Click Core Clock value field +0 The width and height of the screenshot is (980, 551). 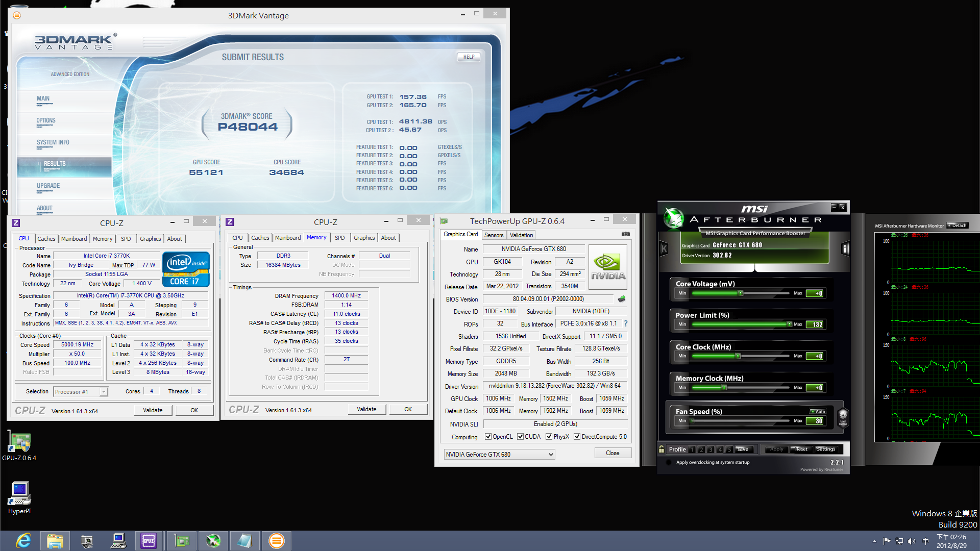(x=815, y=356)
